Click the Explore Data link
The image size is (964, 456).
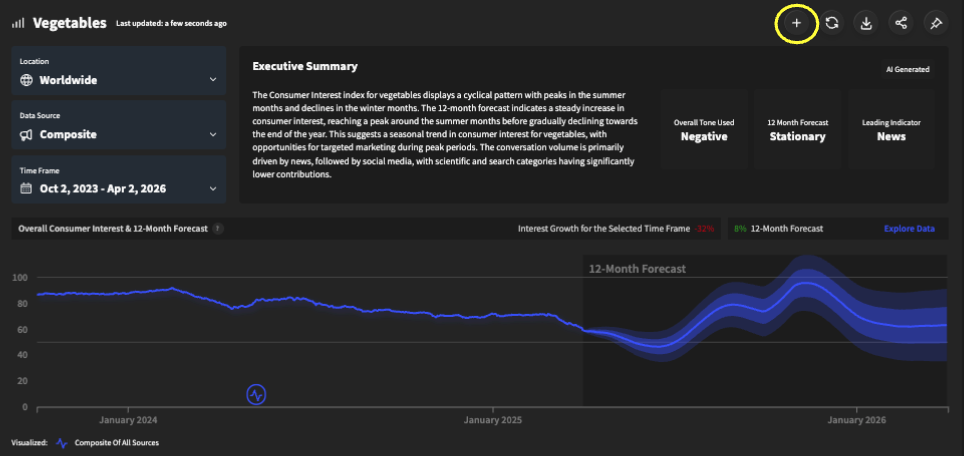[x=909, y=229]
